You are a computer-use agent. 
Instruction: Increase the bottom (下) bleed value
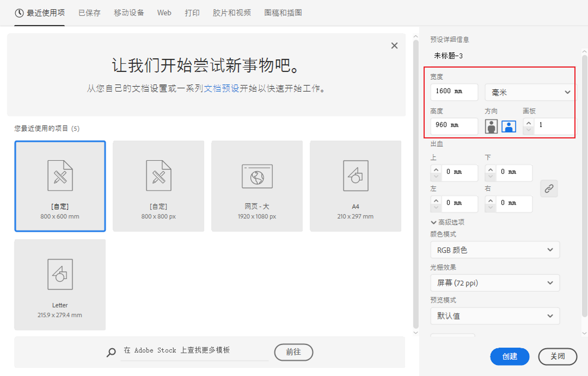pos(490,169)
